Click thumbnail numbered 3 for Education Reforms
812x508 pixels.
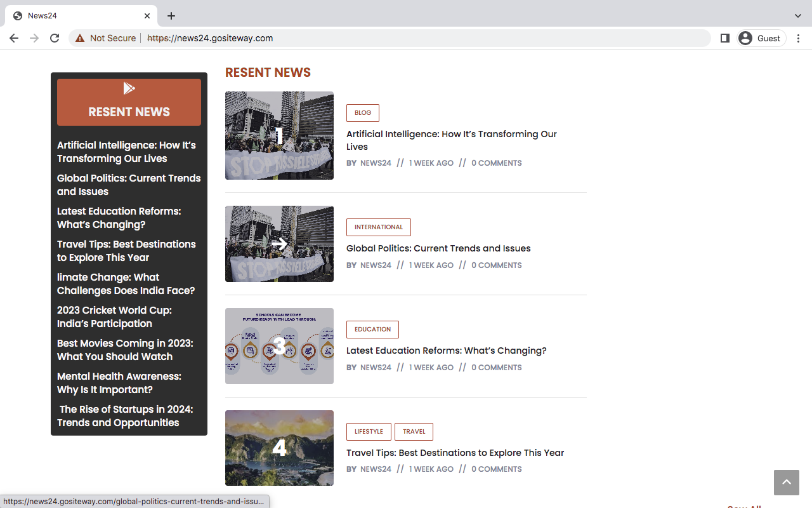(279, 346)
